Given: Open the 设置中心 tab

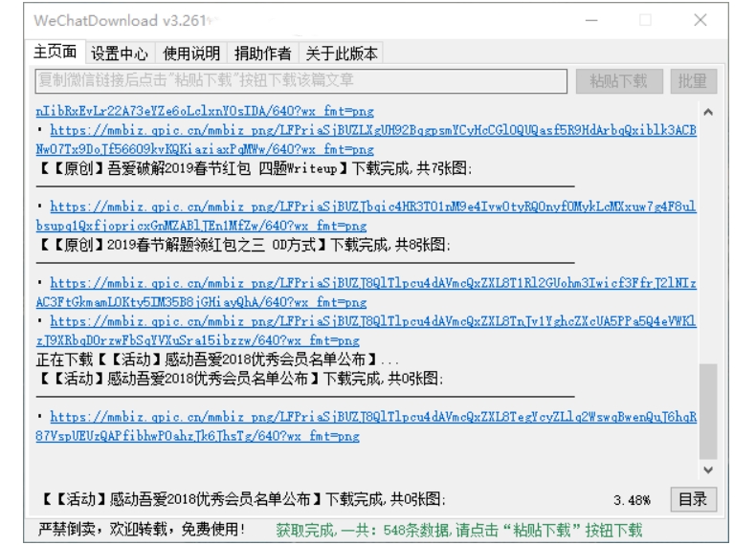Looking at the screenshot, I should tap(119, 54).
